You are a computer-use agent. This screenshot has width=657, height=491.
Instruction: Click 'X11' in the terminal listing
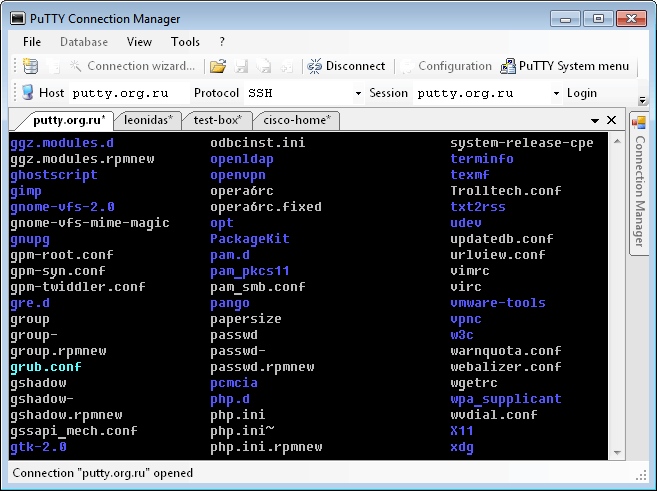(x=462, y=431)
